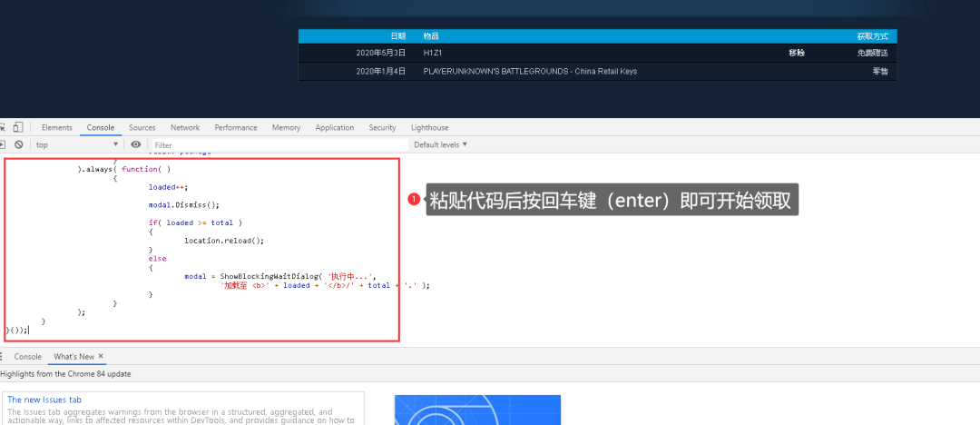
Task: Expand the Default levels dropdown
Action: click(x=441, y=144)
